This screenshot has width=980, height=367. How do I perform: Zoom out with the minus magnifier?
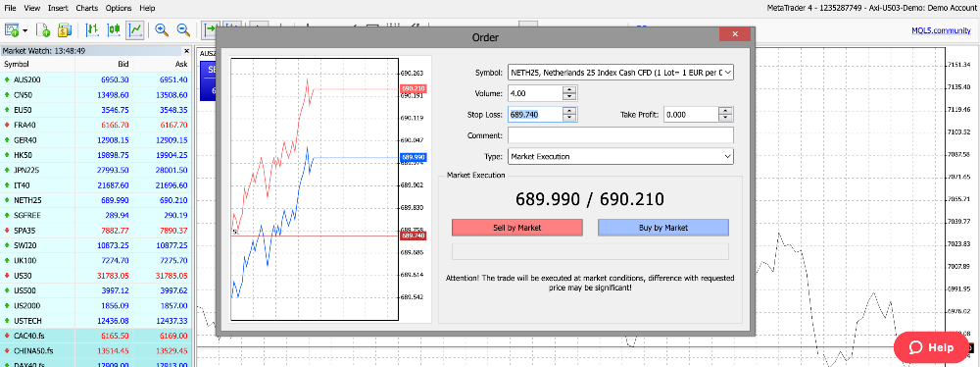pos(183,29)
